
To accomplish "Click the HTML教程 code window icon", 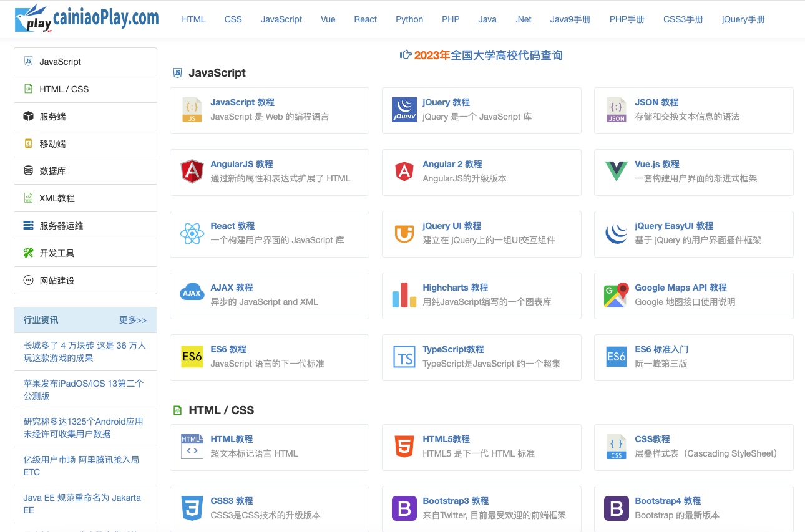I will tap(192, 447).
